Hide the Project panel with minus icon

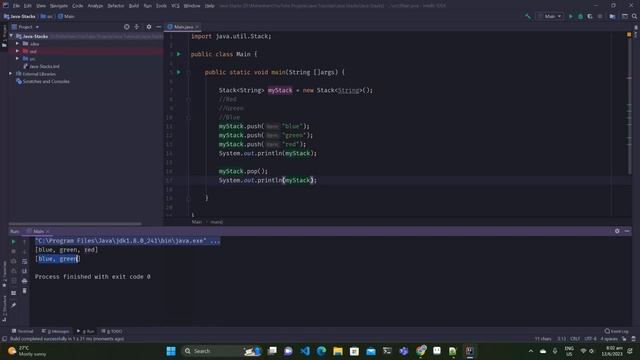tap(158, 27)
